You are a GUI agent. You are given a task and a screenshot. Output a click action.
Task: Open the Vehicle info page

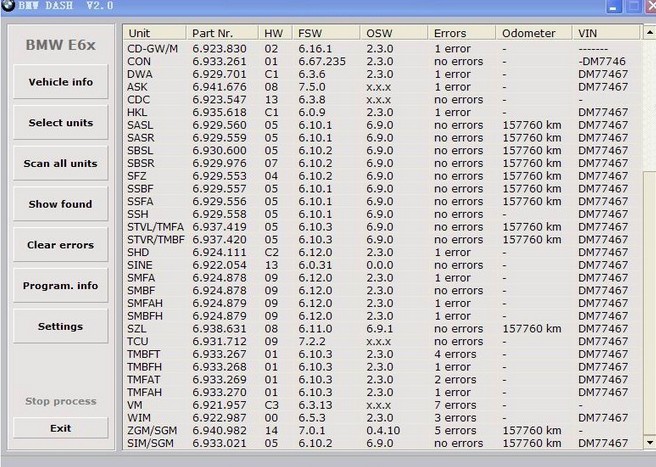click(x=61, y=82)
